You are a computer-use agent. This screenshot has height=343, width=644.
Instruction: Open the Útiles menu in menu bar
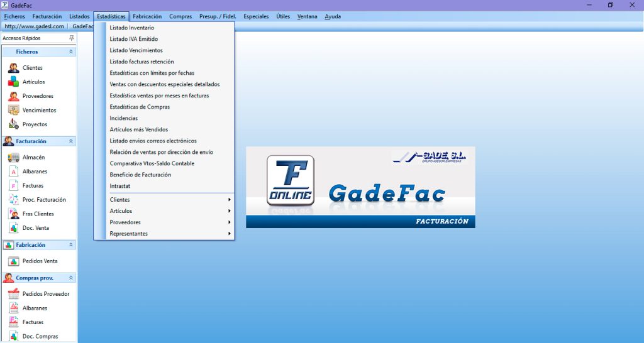click(x=283, y=16)
